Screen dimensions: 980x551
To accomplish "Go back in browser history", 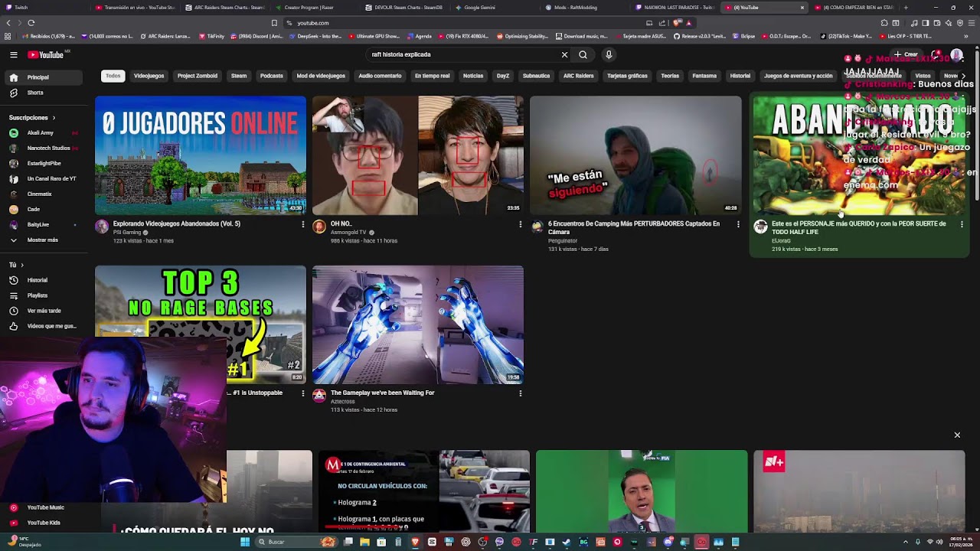I will tap(9, 23).
